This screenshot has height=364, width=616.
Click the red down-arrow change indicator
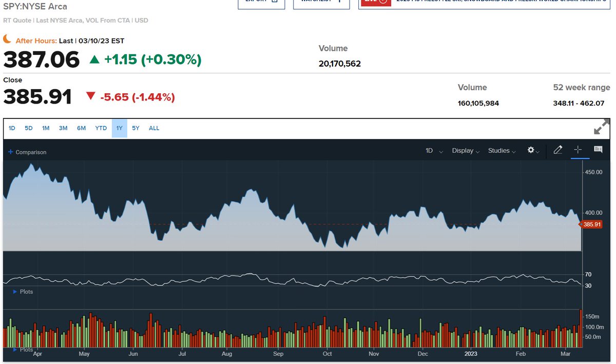click(x=90, y=96)
